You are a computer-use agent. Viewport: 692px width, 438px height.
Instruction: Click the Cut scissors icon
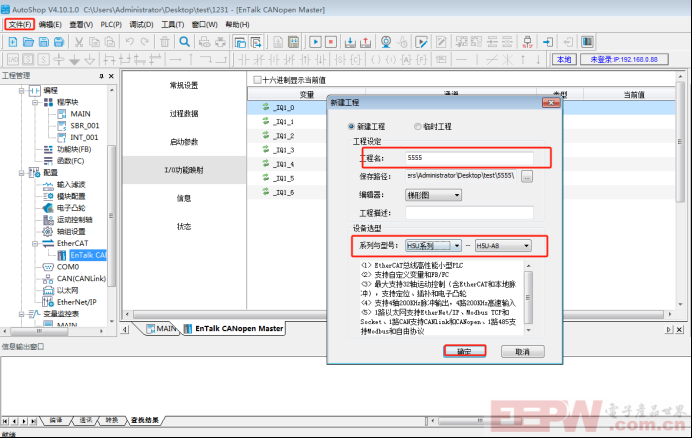point(79,42)
